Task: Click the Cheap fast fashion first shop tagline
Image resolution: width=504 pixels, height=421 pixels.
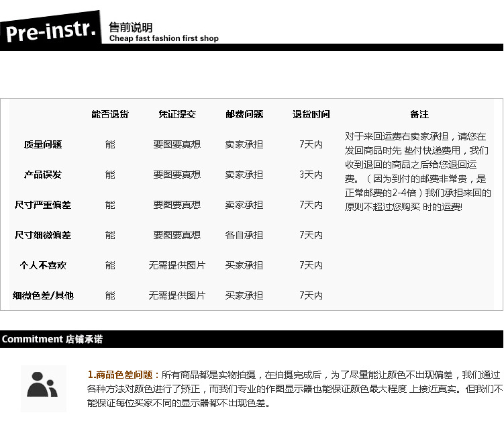Action: (x=164, y=39)
